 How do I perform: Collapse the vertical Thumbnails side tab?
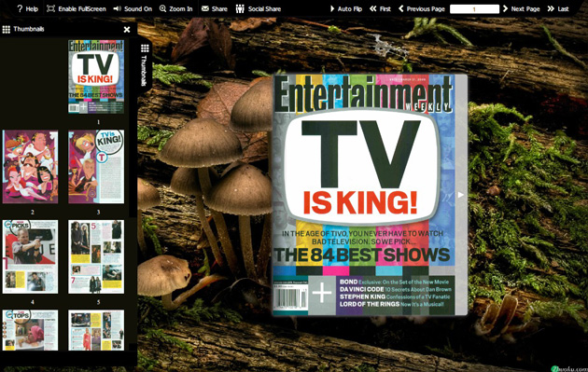(x=145, y=64)
